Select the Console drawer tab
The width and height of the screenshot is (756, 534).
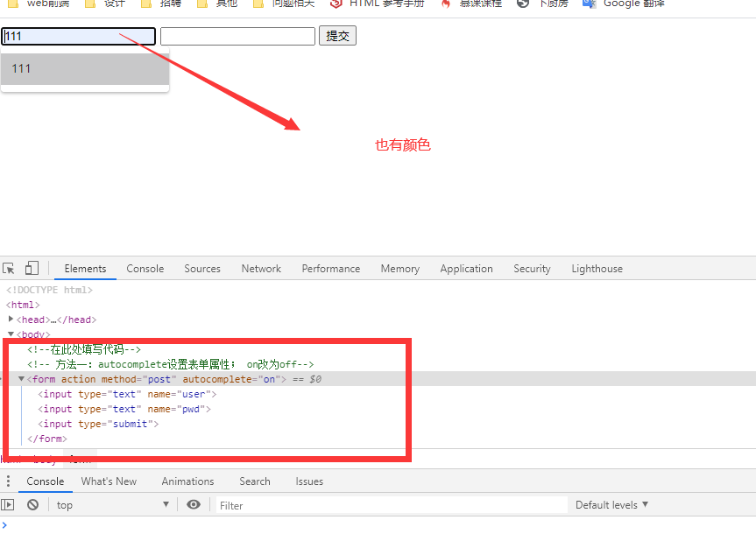[46, 481]
